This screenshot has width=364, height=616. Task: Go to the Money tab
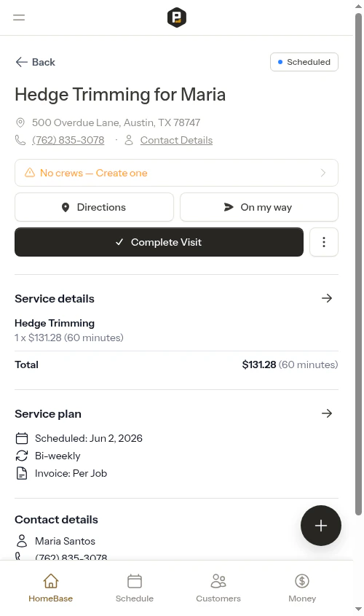click(302, 588)
